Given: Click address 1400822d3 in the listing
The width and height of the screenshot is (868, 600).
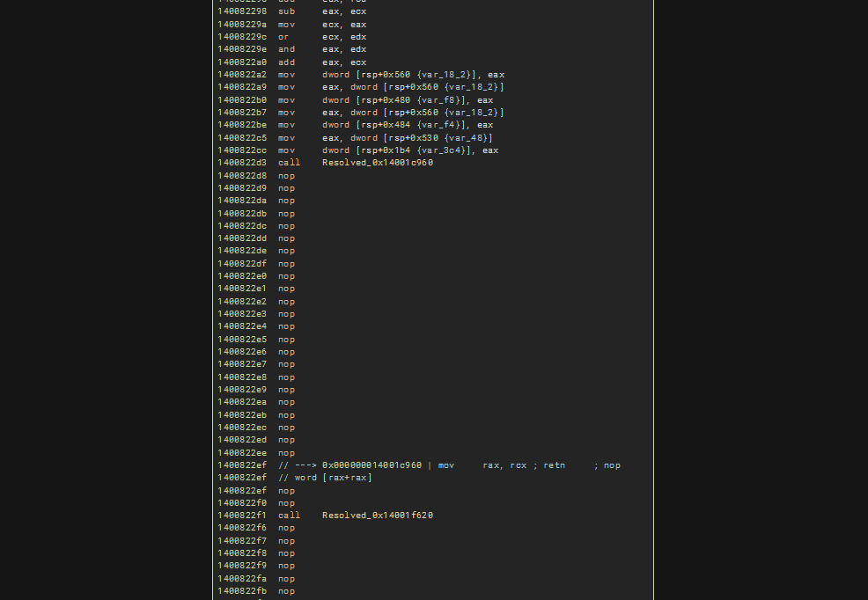Looking at the screenshot, I should point(242,163).
